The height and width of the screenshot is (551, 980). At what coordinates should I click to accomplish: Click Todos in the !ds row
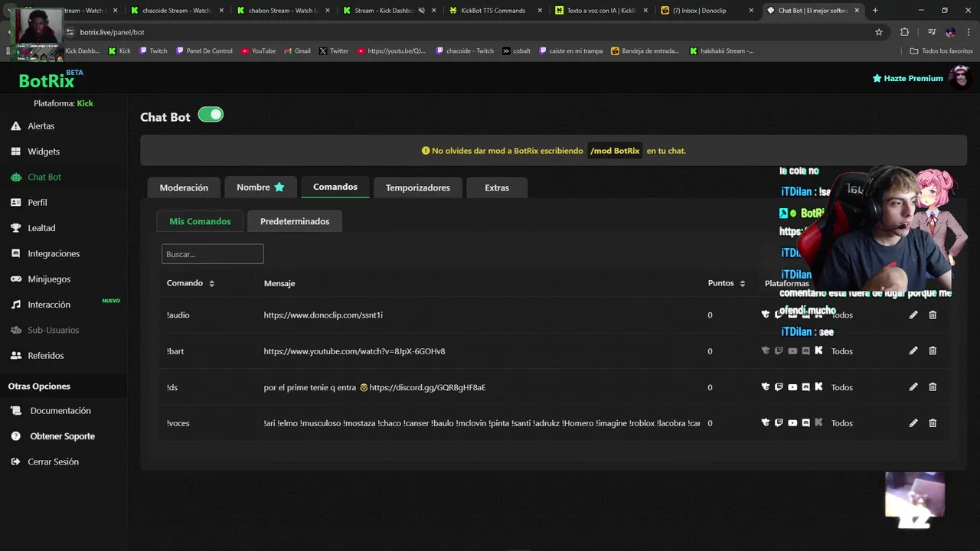[842, 387]
